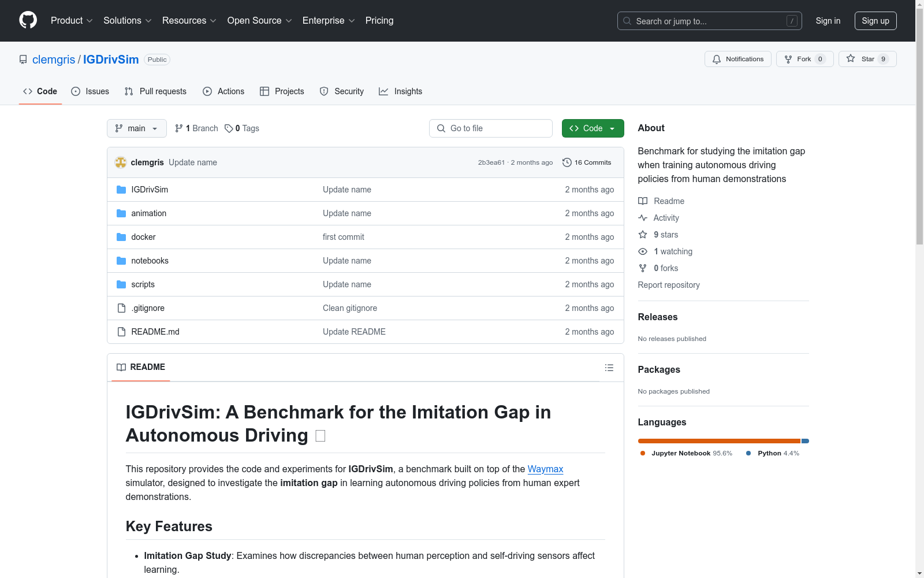This screenshot has height=578, width=924.
Task: Click the Search or jump to field
Action: point(710,21)
